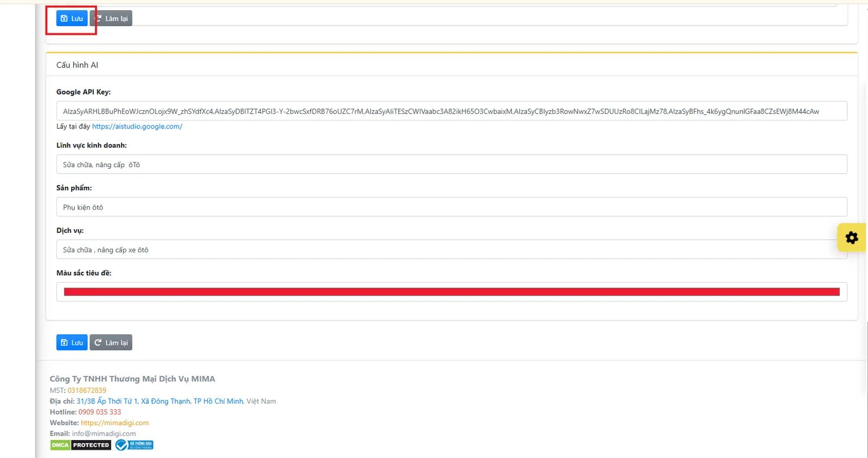Edit the Sản phẩm input field

point(451,207)
